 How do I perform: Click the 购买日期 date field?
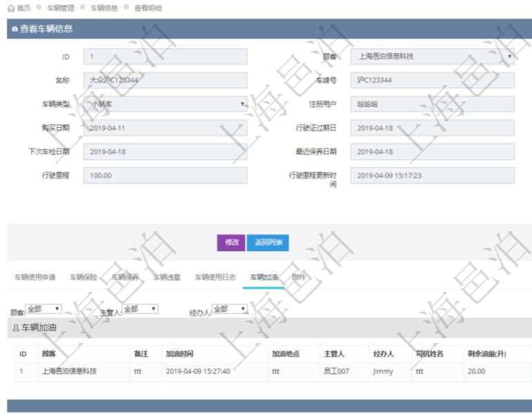(x=165, y=128)
